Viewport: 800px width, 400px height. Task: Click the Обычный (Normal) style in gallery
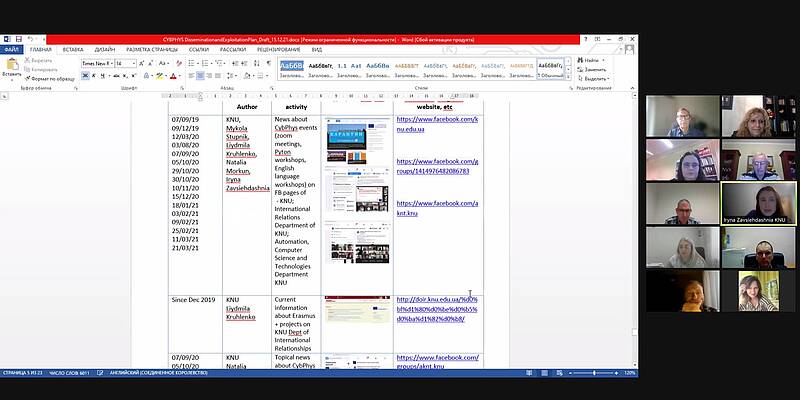(x=551, y=69)
